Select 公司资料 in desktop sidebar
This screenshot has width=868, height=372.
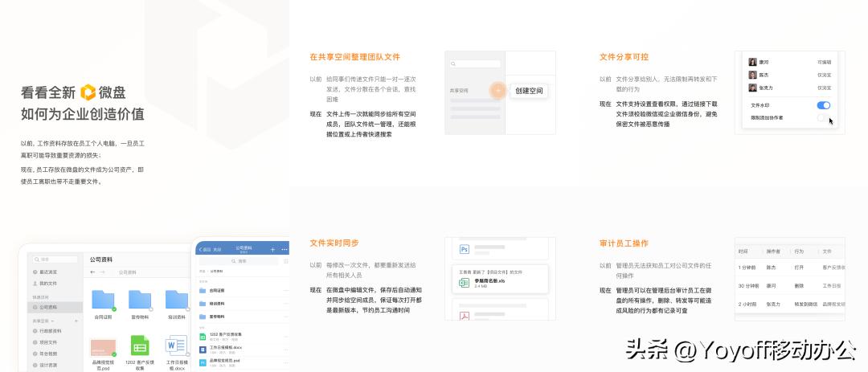pyautogui.click(x=55, y=307)
